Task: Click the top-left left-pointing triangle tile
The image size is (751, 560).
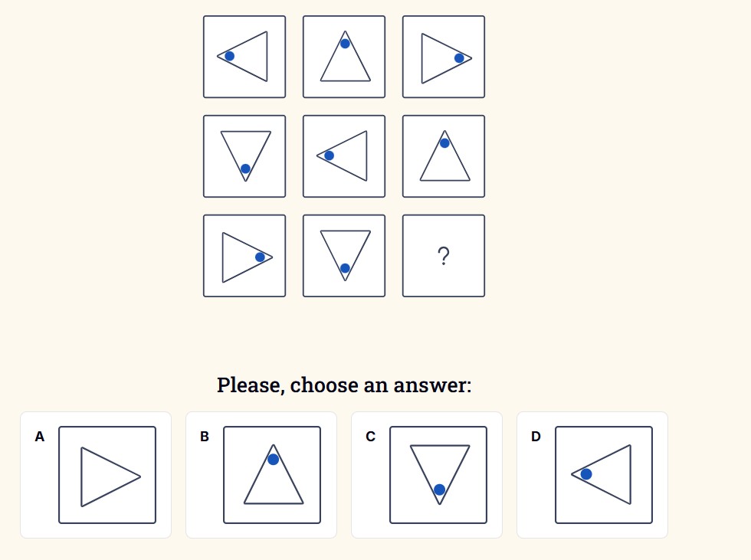Action: click(x=244, y=56)
